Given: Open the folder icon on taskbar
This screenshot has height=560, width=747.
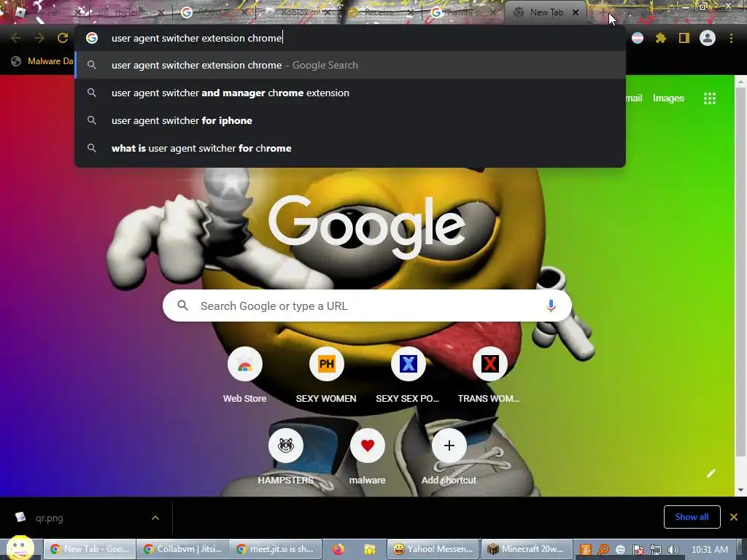Looking at the screenshot, I should [x=370, y=549].
